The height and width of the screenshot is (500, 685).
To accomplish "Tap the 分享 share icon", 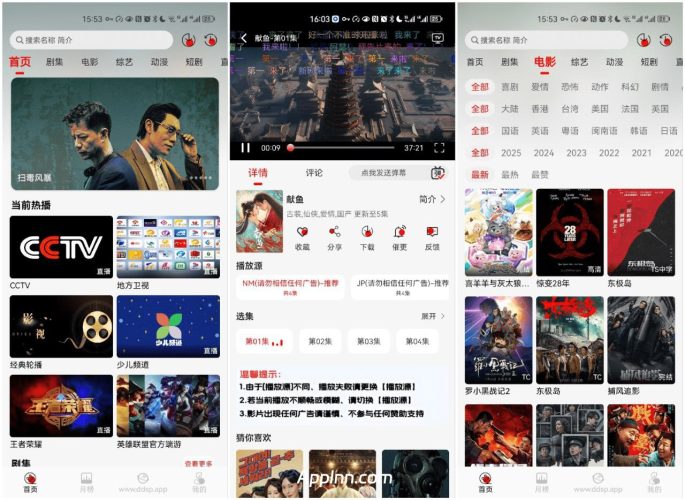I will (335, 231).
